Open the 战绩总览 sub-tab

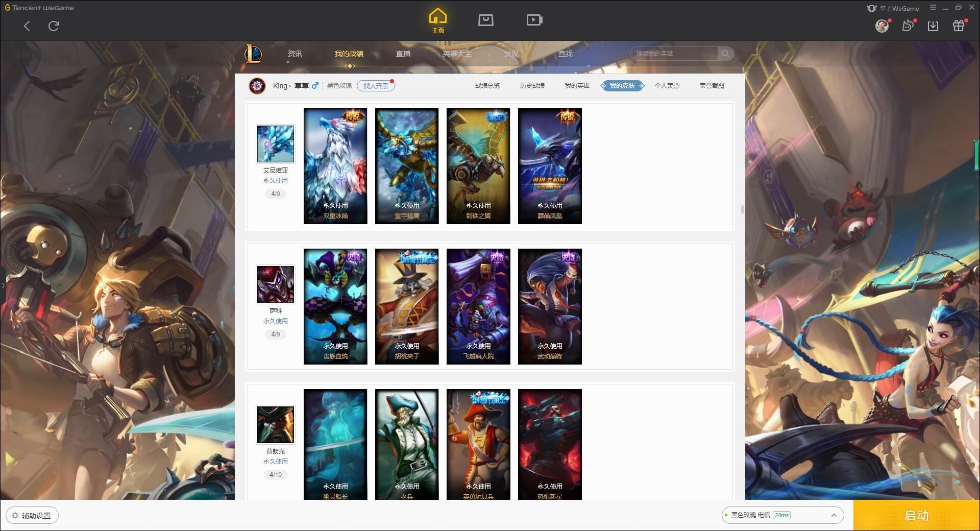[x=487, y=86]
